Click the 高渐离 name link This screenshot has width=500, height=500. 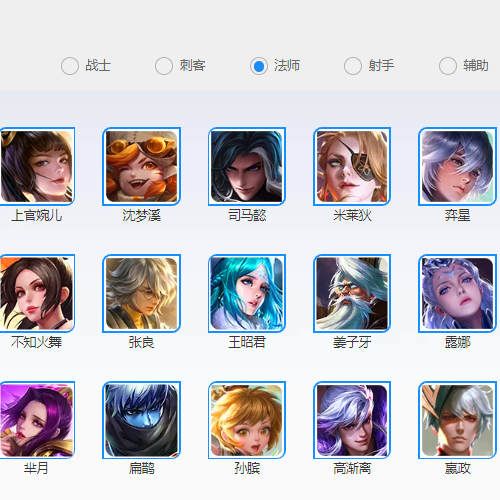352,469
